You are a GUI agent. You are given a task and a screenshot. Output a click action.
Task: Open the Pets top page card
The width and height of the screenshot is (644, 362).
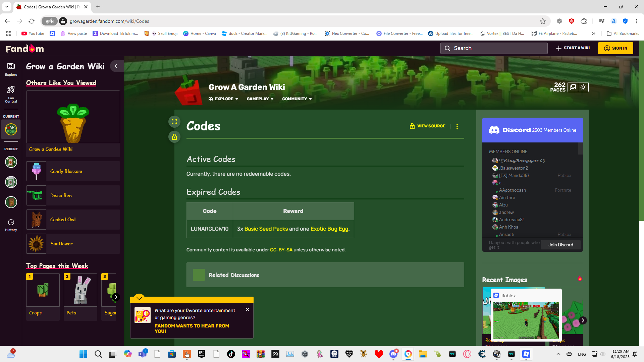[80, 297]
